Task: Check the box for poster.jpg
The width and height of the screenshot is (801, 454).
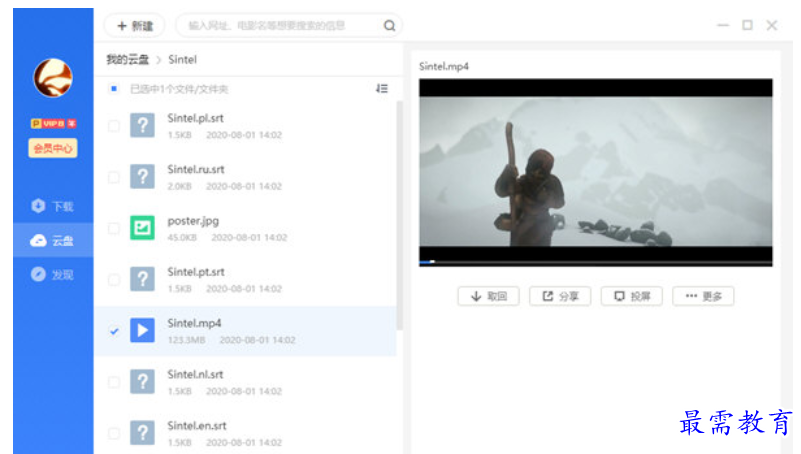Action: pyautogui.click(x=114, y=228)
